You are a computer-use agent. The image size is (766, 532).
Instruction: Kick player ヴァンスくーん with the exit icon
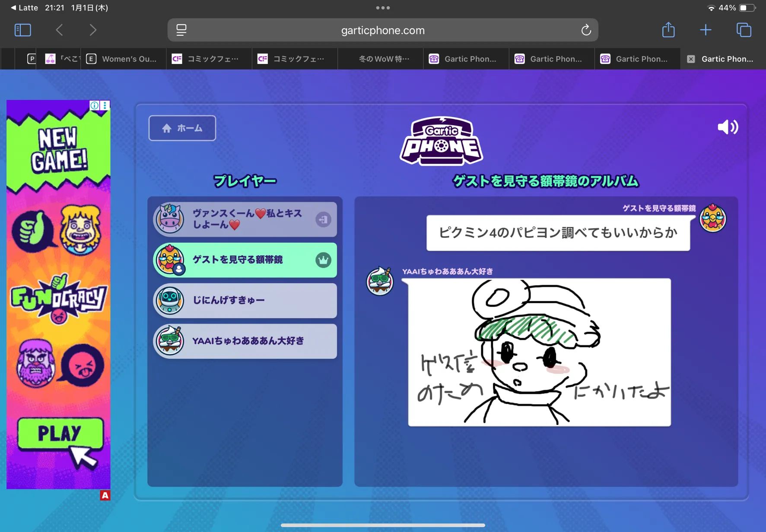point(323,219)
